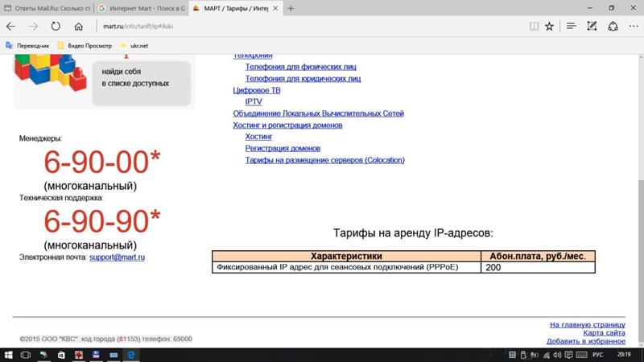Image resolution: width=644 pixels, height=362 pixels.
Task: Open Тарифы на размещение серверов (Colocation) link
Action: tap(325, 160)
